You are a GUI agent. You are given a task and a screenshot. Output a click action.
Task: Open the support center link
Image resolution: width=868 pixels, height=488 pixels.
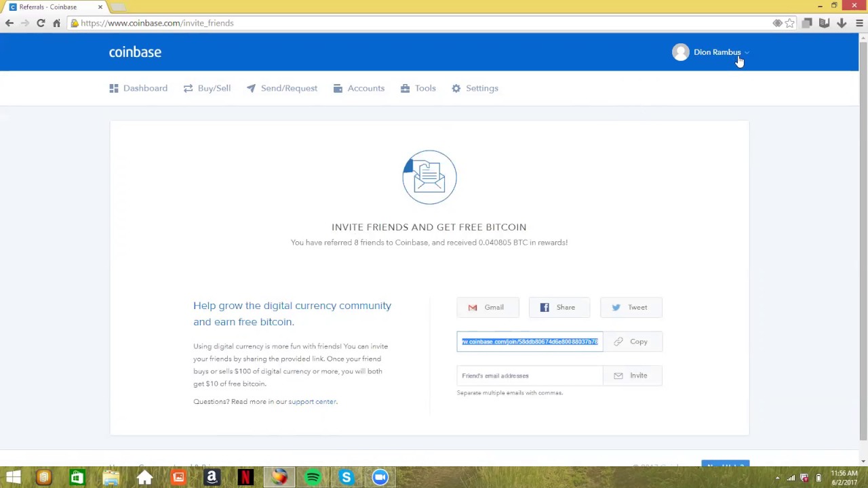click(312, 402)
